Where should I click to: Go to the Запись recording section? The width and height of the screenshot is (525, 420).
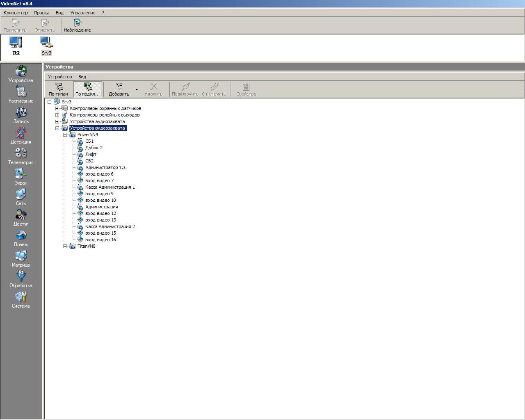click(x=21, y=115)
